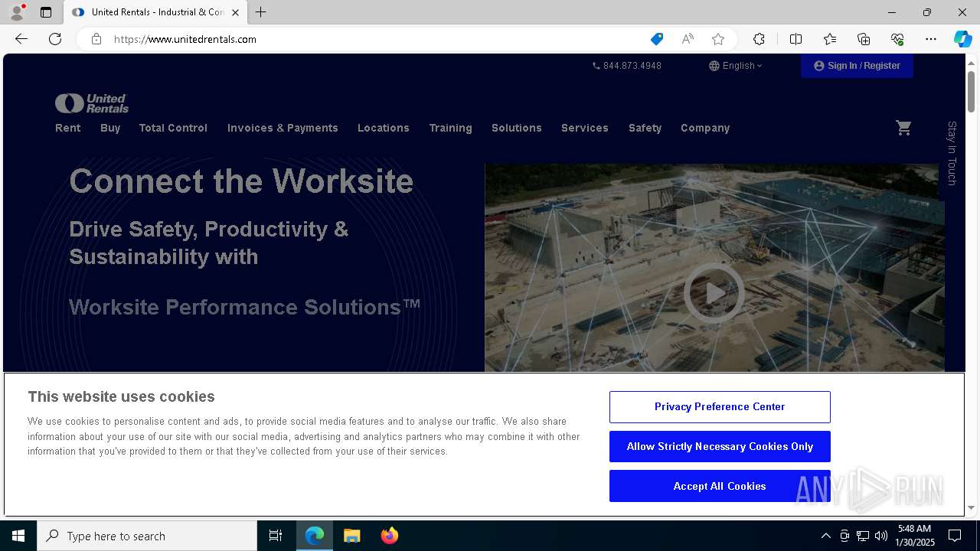Open the Favorites list
The width and height of the screenshot is (980, 551).
830,39
